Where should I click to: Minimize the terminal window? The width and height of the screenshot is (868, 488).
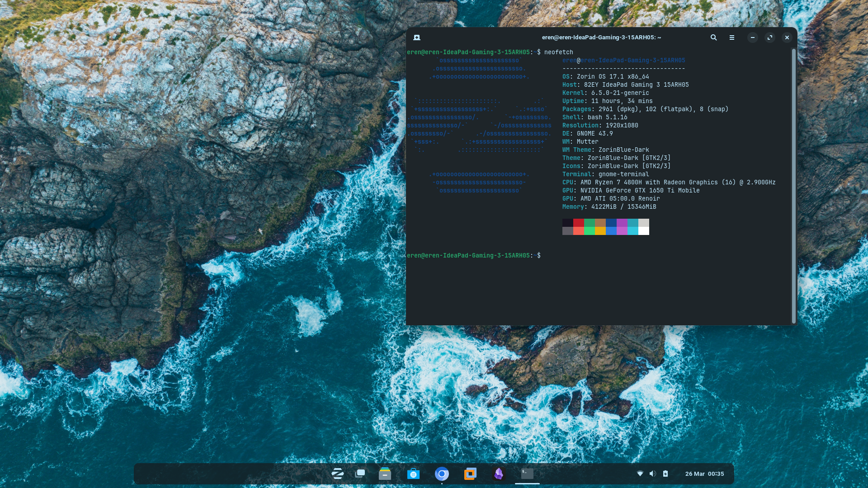752,38
